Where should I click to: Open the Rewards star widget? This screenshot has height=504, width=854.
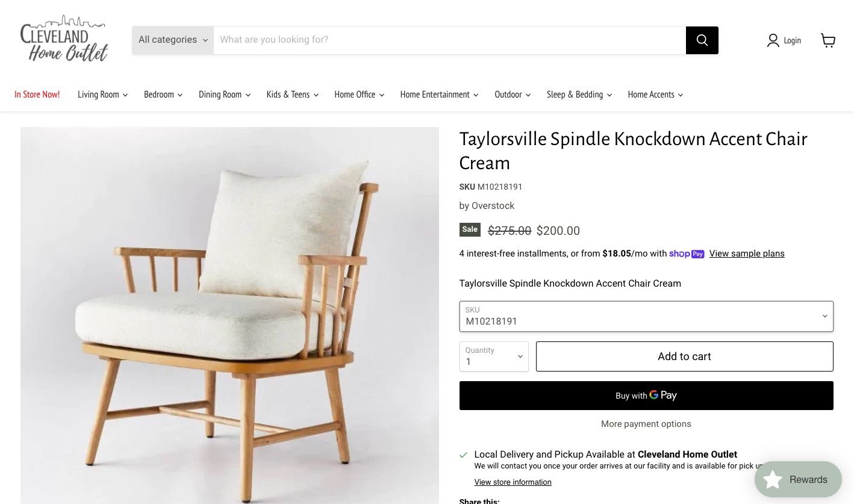tap(797, 479)
